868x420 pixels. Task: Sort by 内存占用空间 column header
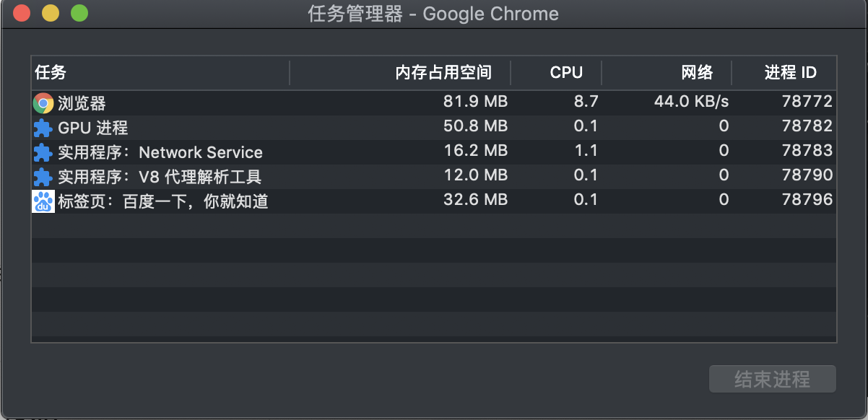point(443,73)
